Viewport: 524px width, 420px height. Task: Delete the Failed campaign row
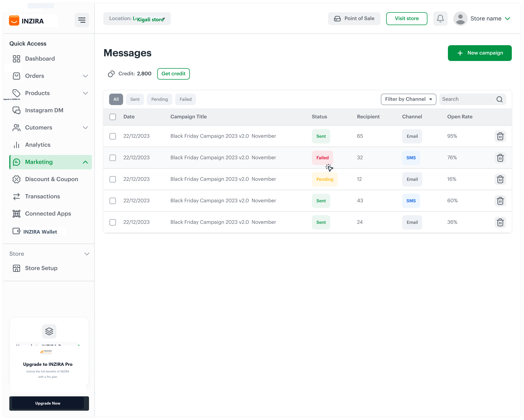[500, 158]
